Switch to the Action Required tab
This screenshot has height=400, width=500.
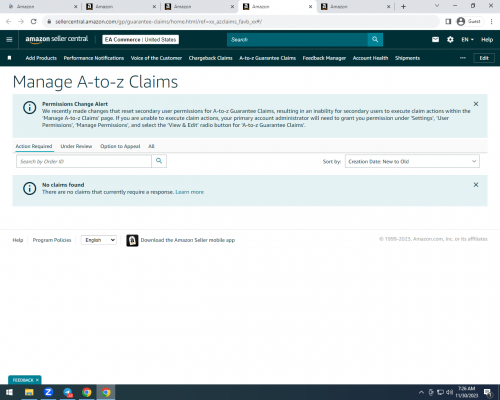[x=34, y=146]
